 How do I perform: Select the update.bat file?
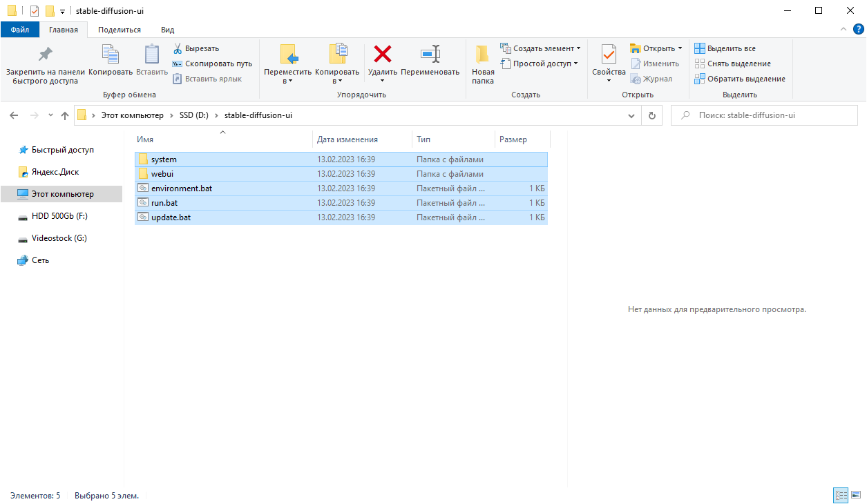point(341,217)
